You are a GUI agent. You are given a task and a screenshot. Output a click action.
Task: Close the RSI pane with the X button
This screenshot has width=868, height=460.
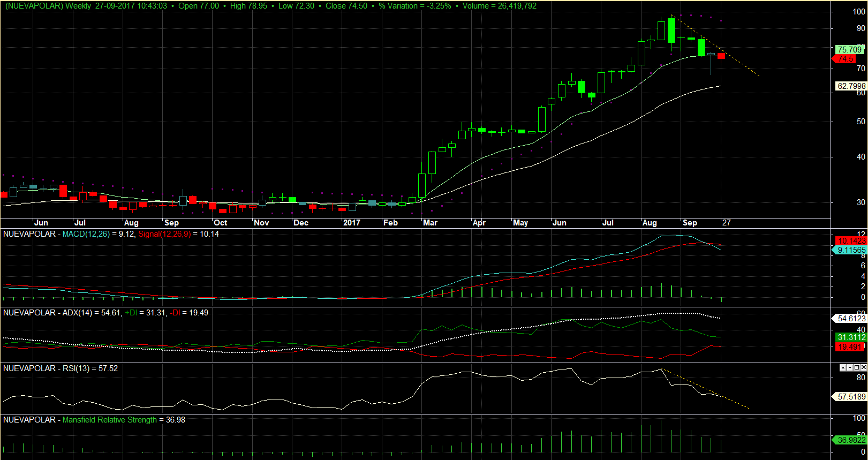(x=864, y=367)
